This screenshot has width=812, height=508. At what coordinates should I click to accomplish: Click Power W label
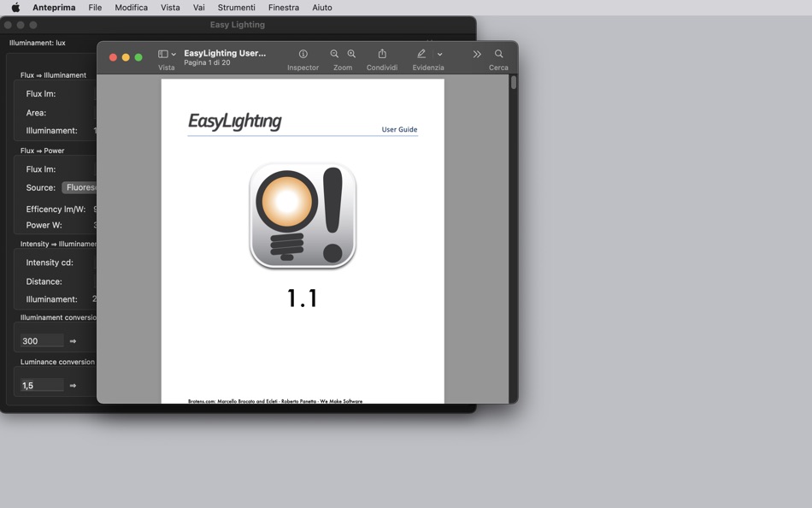tap(44, 225)
